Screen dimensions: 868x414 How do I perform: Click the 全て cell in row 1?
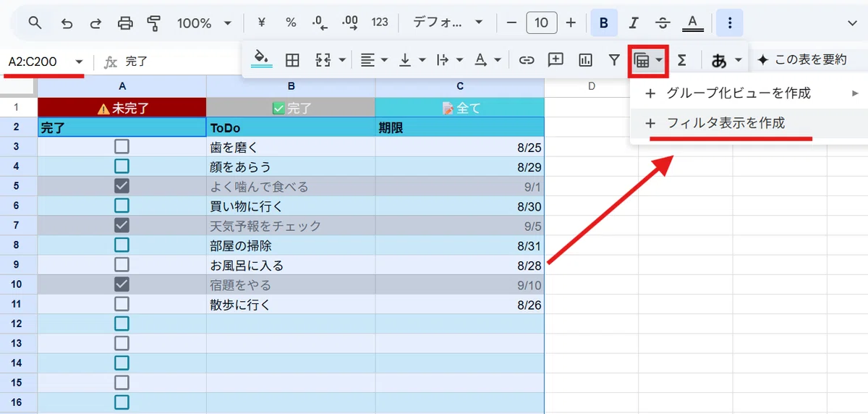(x=460, y=108)
